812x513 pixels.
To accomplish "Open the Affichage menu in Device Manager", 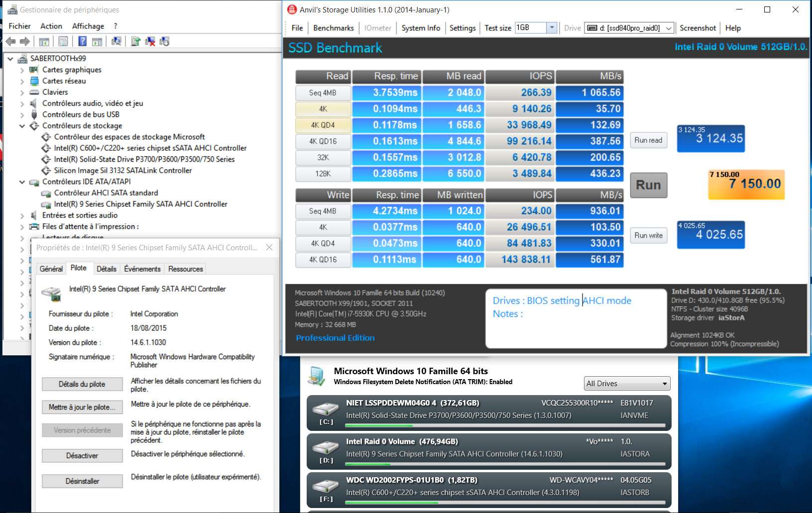I will (88, 26).
